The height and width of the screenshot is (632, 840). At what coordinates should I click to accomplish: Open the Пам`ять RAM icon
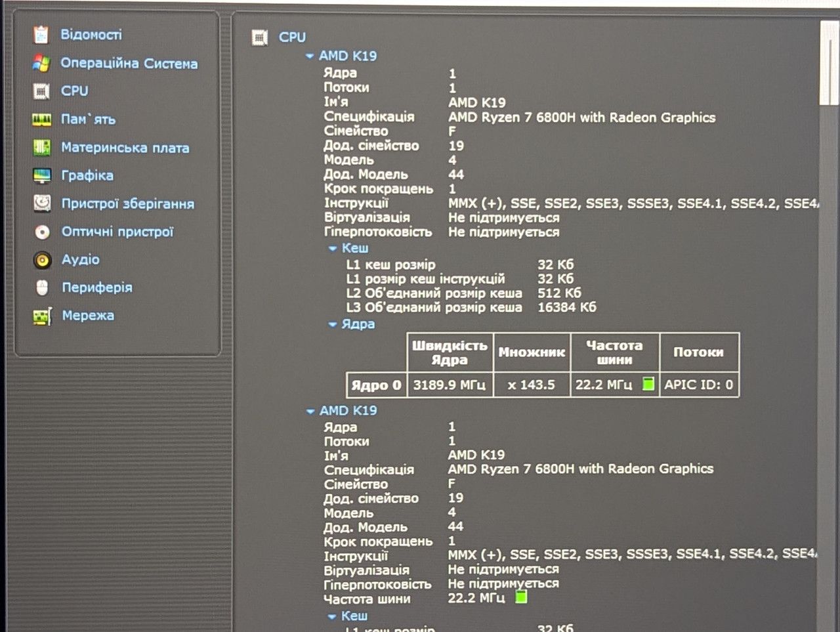(41, 119)
